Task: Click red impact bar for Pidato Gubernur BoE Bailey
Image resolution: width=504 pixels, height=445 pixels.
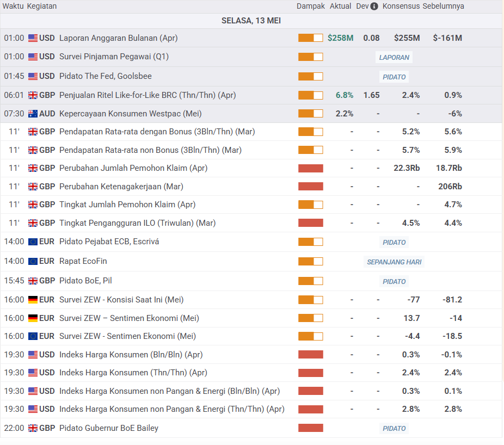Action: pyautogui.click(x=310, y=428)
